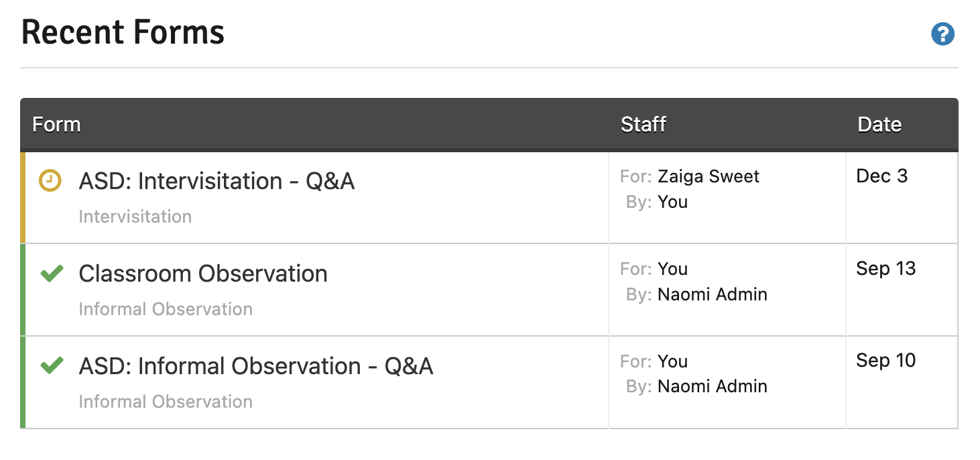The image size is (980, 460).
Task: Sort by the Staff column header
Action: pos(644,125)
